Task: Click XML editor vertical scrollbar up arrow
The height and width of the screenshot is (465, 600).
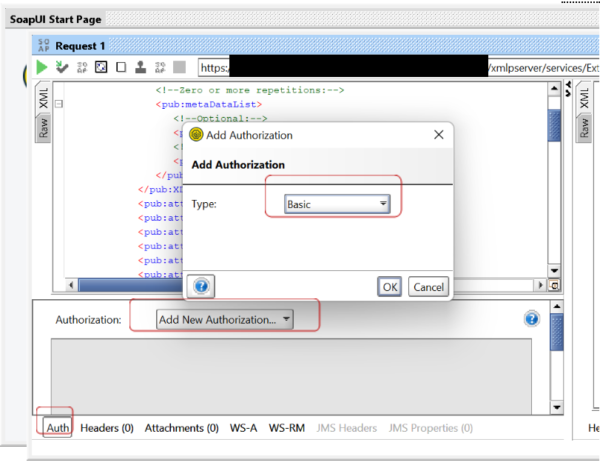Action: point(554,89)
